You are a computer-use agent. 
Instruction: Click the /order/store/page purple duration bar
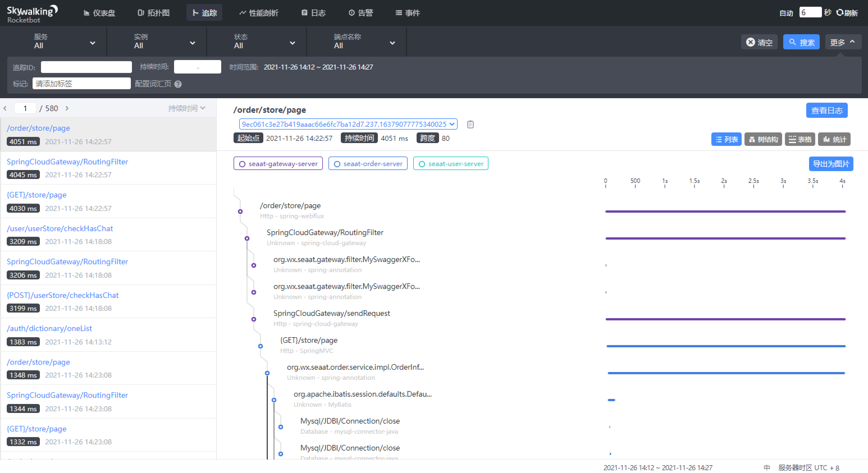(x=725, y=212)
